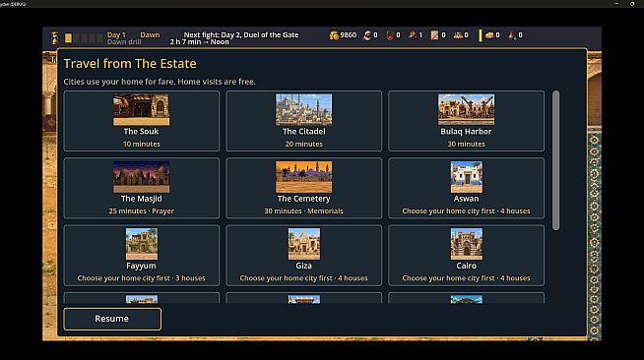Screen dimensions: 644x360
Task: Click the hourglass time icon
Action: point(54,38)
